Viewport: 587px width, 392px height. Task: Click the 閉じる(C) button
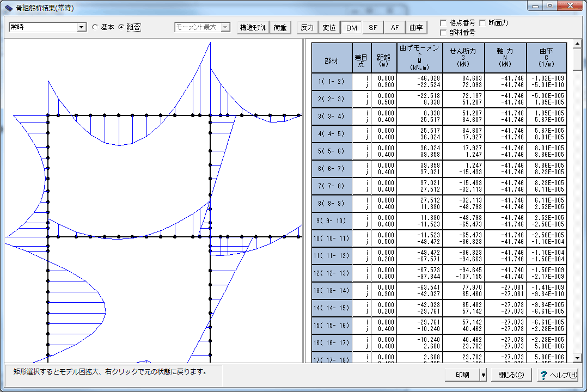[511, 375]
